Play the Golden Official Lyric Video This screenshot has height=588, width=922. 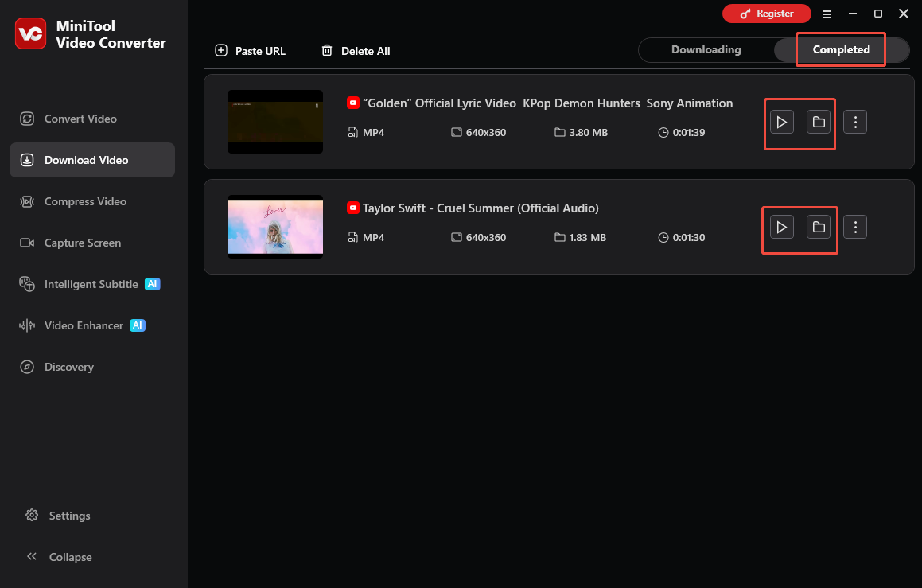point(782,123)
